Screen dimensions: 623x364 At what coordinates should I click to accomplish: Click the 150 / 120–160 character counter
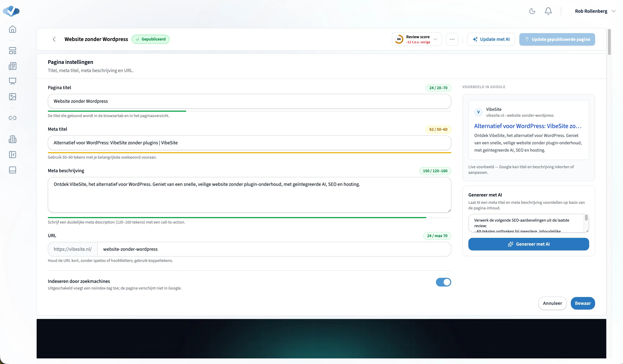tap(435, 171)
